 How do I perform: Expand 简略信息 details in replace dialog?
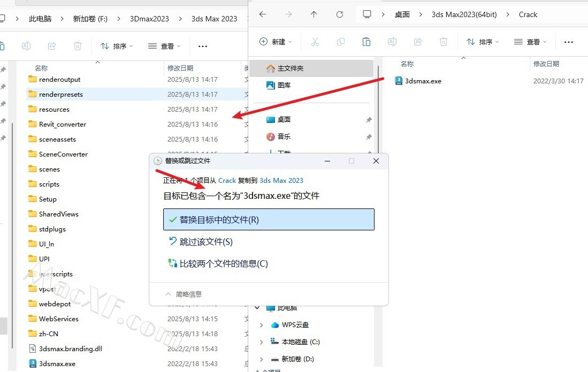184,294
